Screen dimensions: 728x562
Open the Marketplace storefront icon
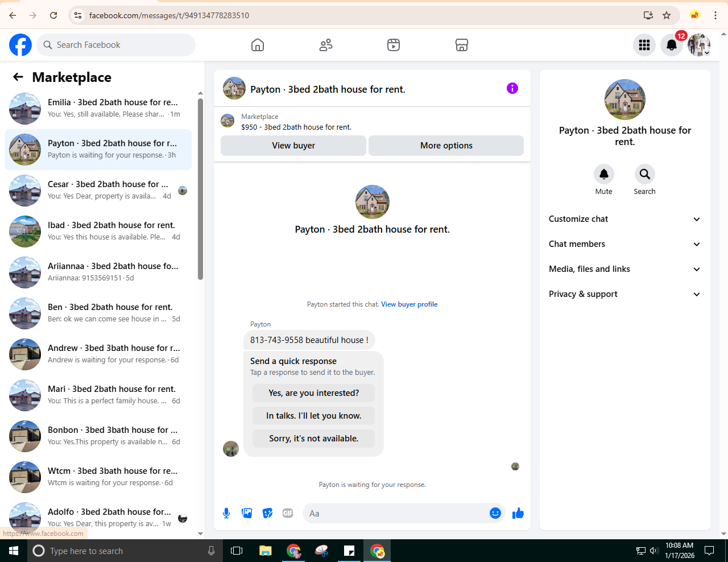click(462, 45)
